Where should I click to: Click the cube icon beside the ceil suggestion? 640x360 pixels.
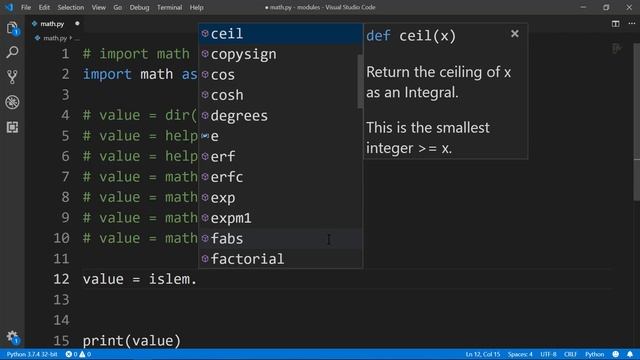pos(205,33)
